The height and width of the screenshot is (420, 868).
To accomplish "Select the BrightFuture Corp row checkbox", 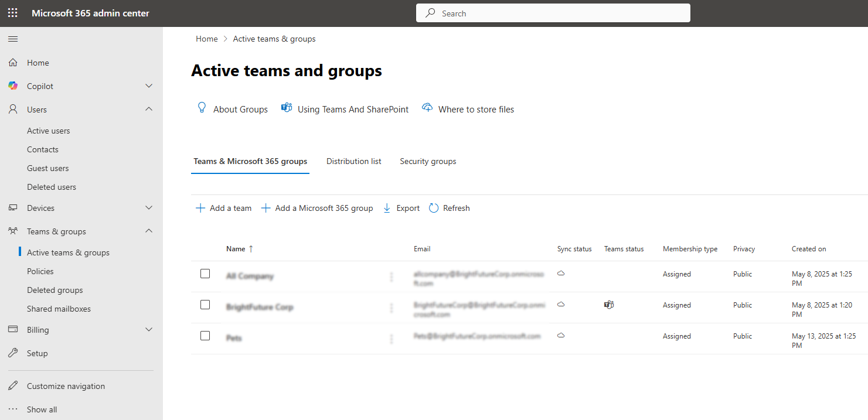I will [205, 304].
